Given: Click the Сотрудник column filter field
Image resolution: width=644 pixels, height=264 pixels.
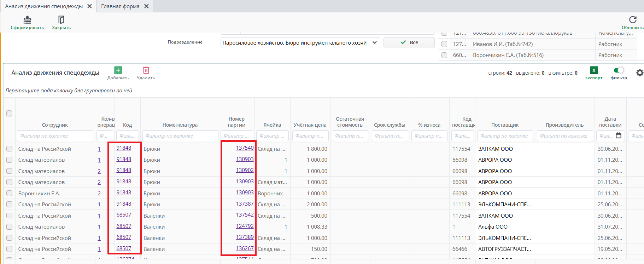Looking at the screenshot, I should 55,136.
